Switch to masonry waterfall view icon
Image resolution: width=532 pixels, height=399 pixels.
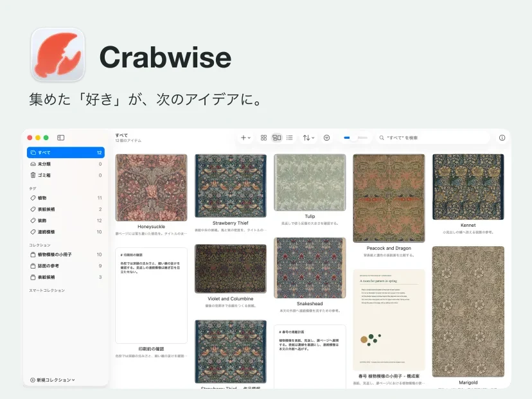tap(277, 137)
